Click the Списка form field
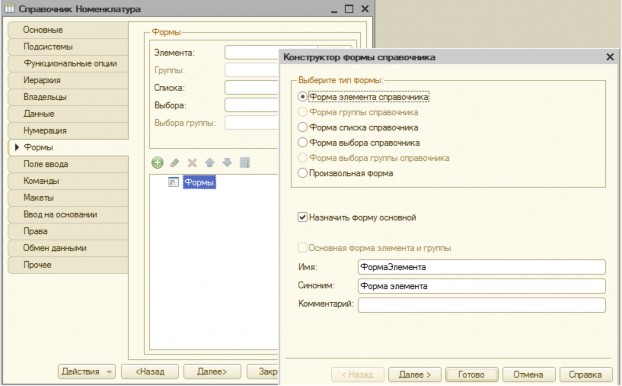This screenshot has width=622, height=386. click(251, 87)
